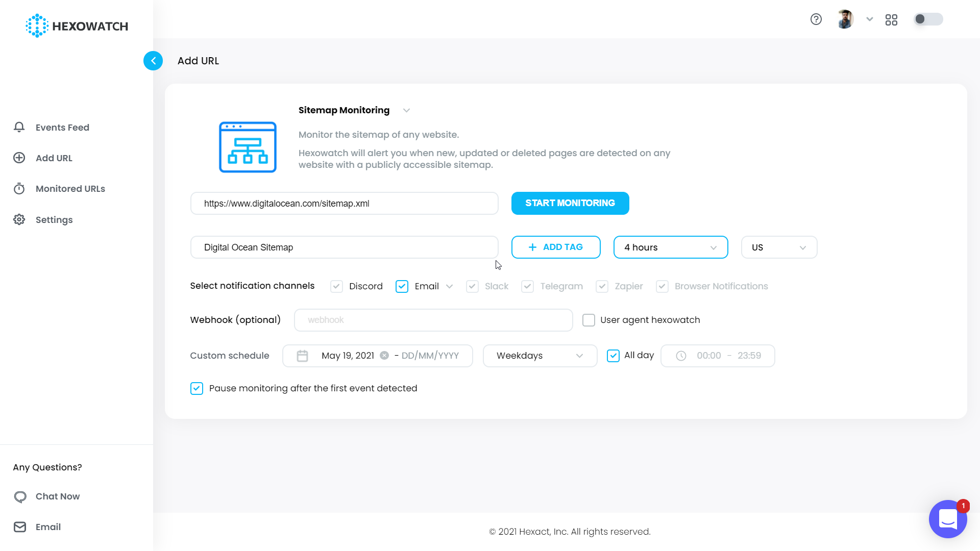Expand the Email channel options chevron
Image resolution: width=980 pixels, height=551 pixels.
coord(449,286)
